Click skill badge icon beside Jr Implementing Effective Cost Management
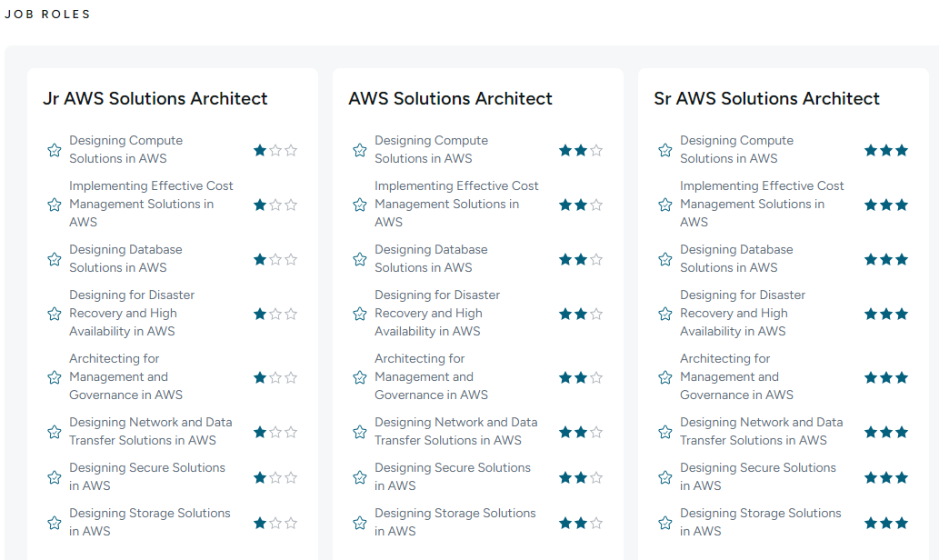Image resolution: width=939 pixels, height=560 pixels. point(54,205)
